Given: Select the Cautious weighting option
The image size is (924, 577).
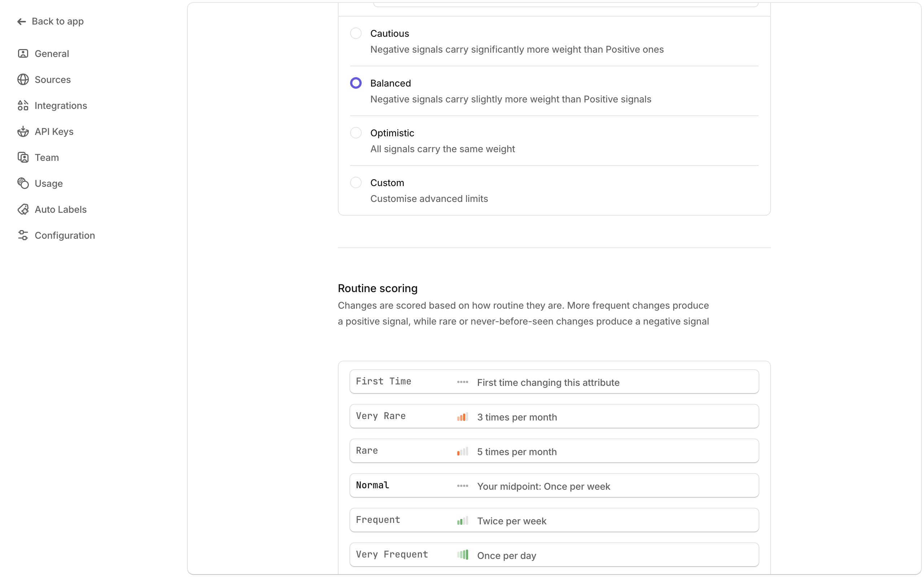Looking at the screenshot, I should click(356, 33).
